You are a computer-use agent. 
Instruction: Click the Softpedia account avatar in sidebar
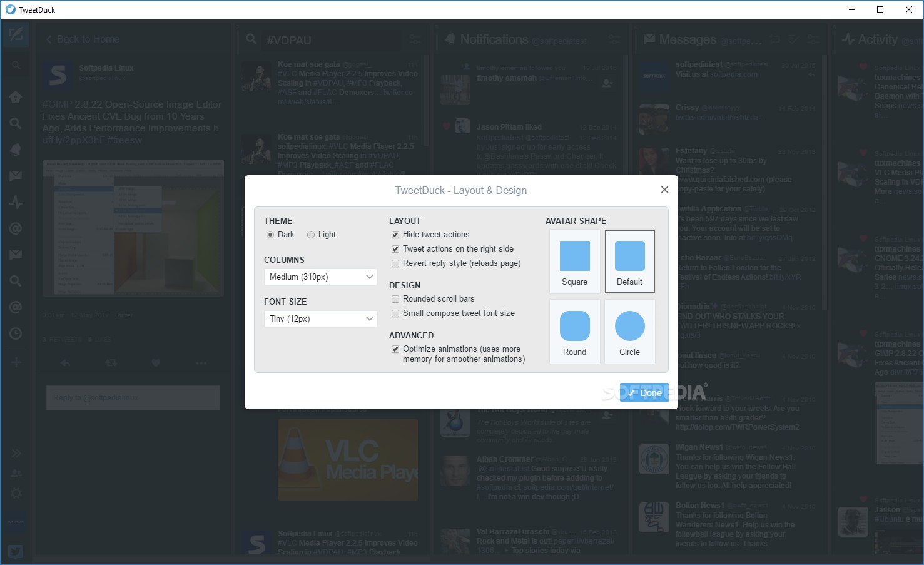tap(16, 521)
